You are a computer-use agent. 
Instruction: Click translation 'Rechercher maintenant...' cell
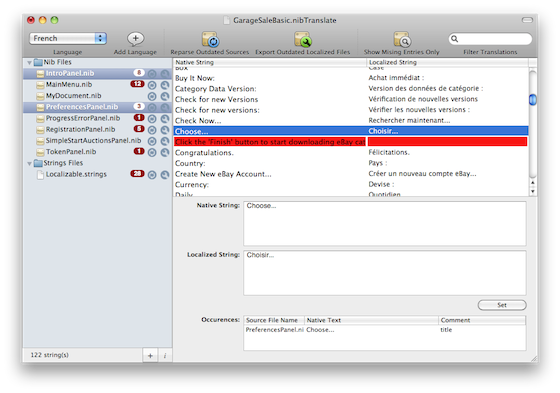(x=409, y=120)
